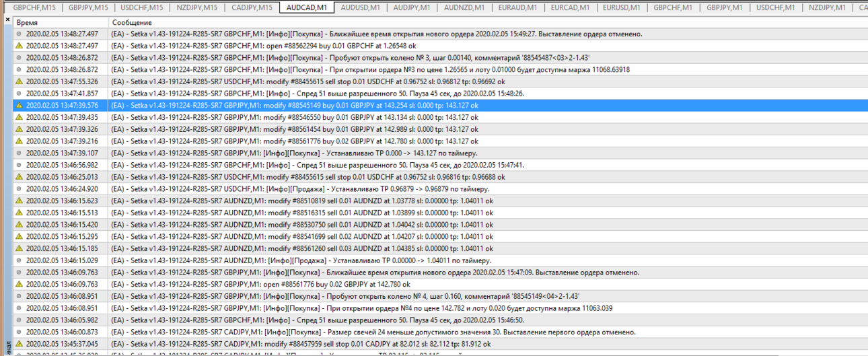Select the CADJPY,M15 chart tab

(x=252, y=7)
